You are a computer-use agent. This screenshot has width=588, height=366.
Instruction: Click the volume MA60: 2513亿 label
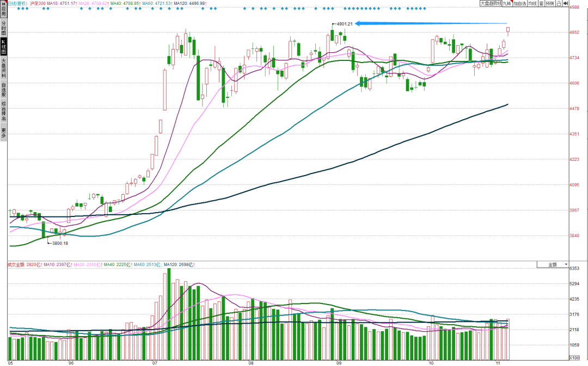point(148,264)
